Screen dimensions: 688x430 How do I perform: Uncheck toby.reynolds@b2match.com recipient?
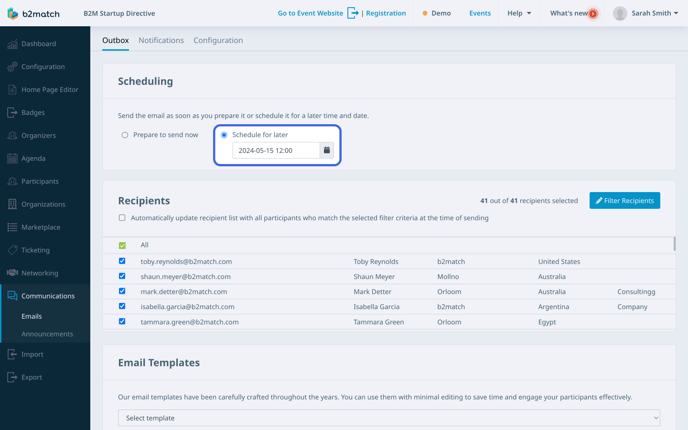(x=122, y=261)
